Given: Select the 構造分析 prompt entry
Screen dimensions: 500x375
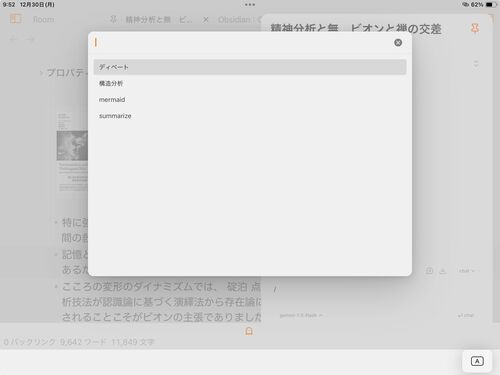Looking at the screenshot, I should coord(250,83).
